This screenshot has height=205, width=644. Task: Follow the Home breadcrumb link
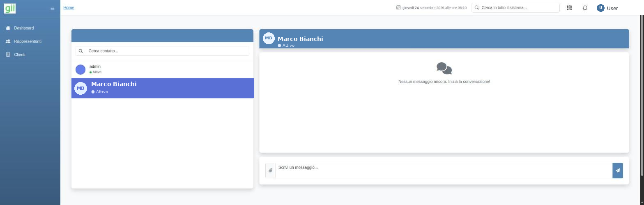tap(69, 7)
